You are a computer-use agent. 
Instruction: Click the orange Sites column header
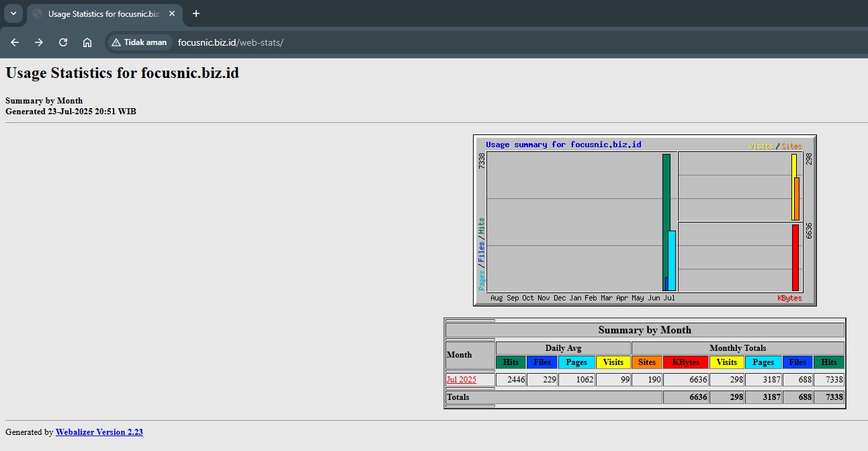coord(646,362)
